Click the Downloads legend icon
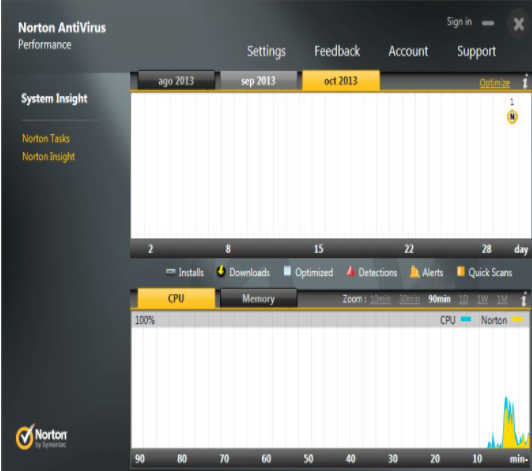Image resolution: width=532 pixels, height=471 pixels. click(221, 271)
